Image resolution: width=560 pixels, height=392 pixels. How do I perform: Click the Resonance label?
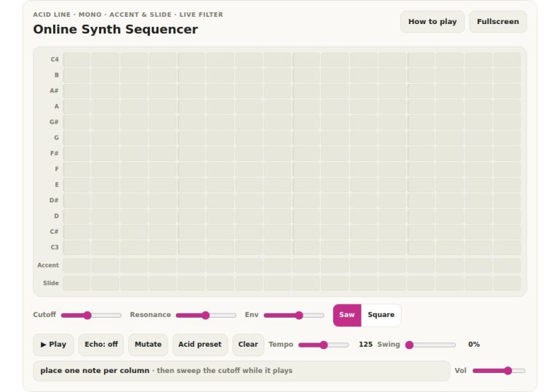150,315
